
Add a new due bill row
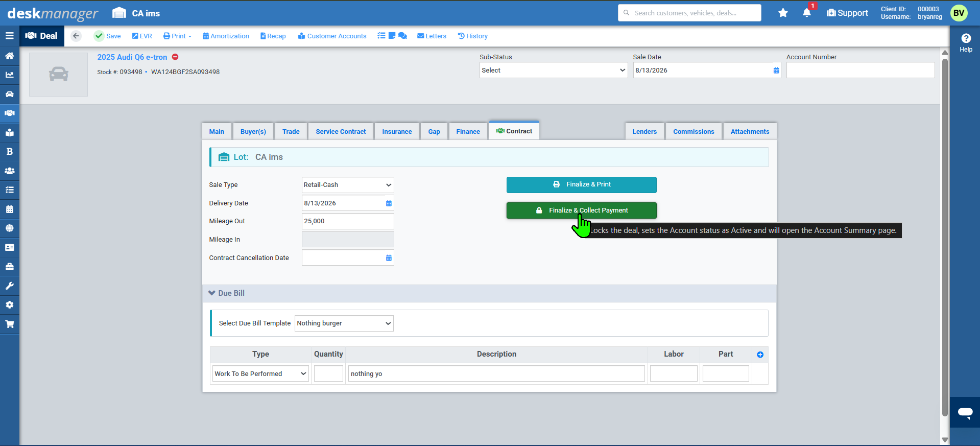click(760, 355)
